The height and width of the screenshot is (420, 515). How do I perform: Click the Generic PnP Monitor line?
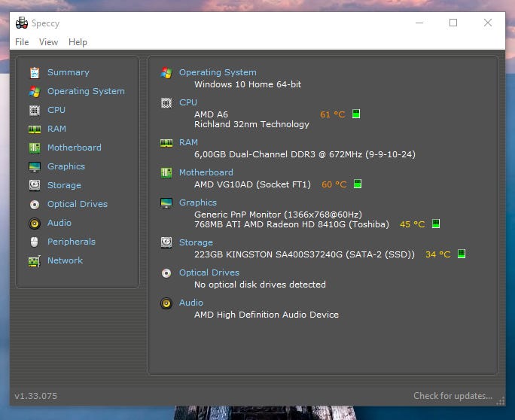coord(278,215)
